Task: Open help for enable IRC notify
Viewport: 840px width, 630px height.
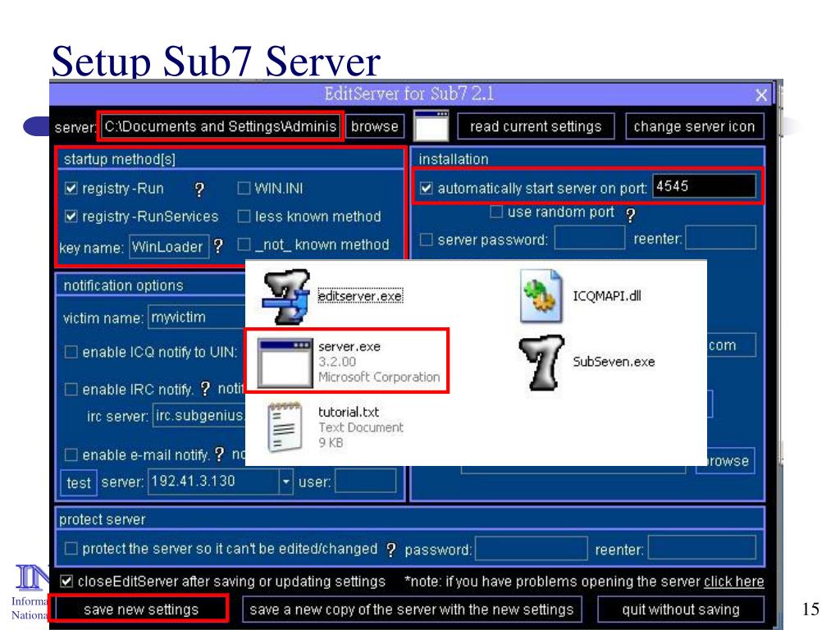Action: point(205,388)
